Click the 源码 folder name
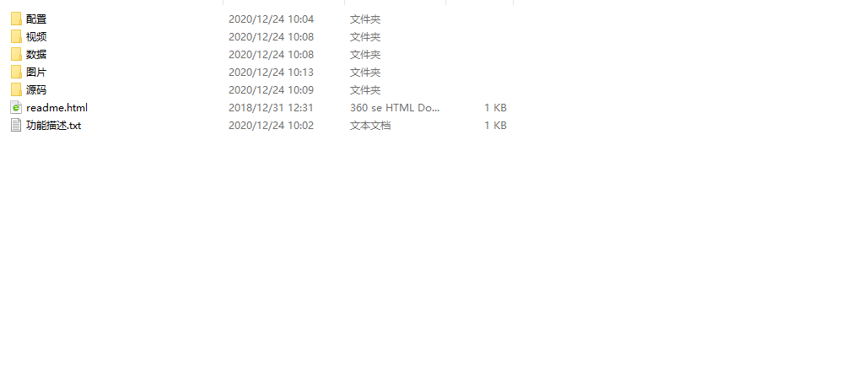This screenshot has height=388, width=868. coord(36,90)
